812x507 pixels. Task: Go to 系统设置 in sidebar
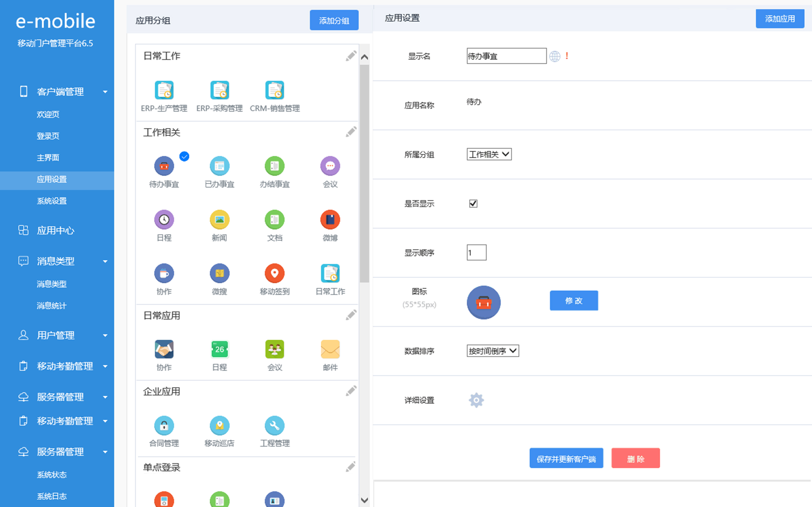pos(52,201)
